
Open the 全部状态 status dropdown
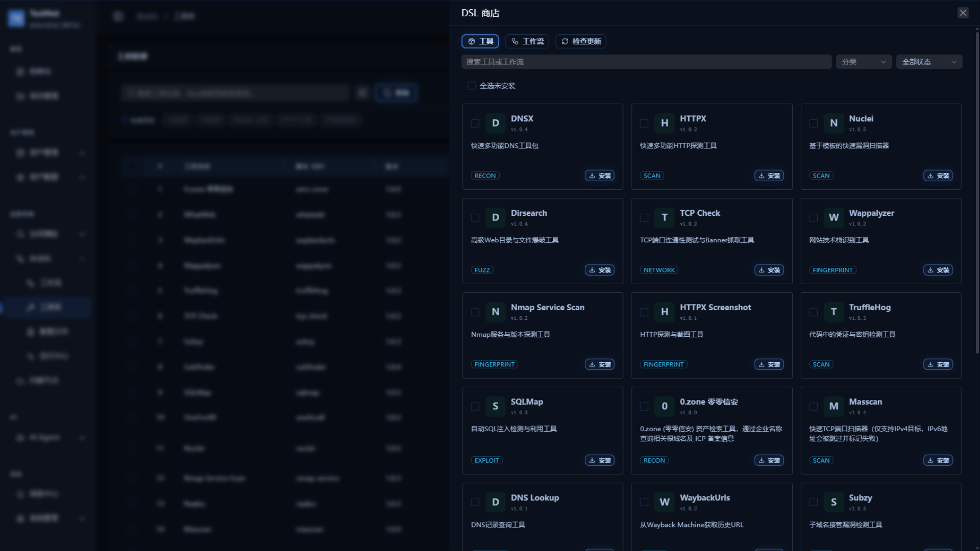tap(929, 62)
